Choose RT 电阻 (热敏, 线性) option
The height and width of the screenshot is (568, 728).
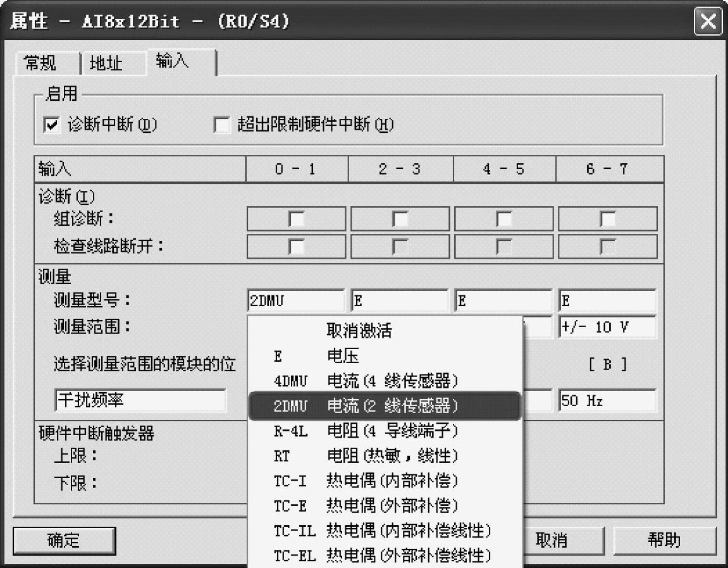tap(385, 456)
